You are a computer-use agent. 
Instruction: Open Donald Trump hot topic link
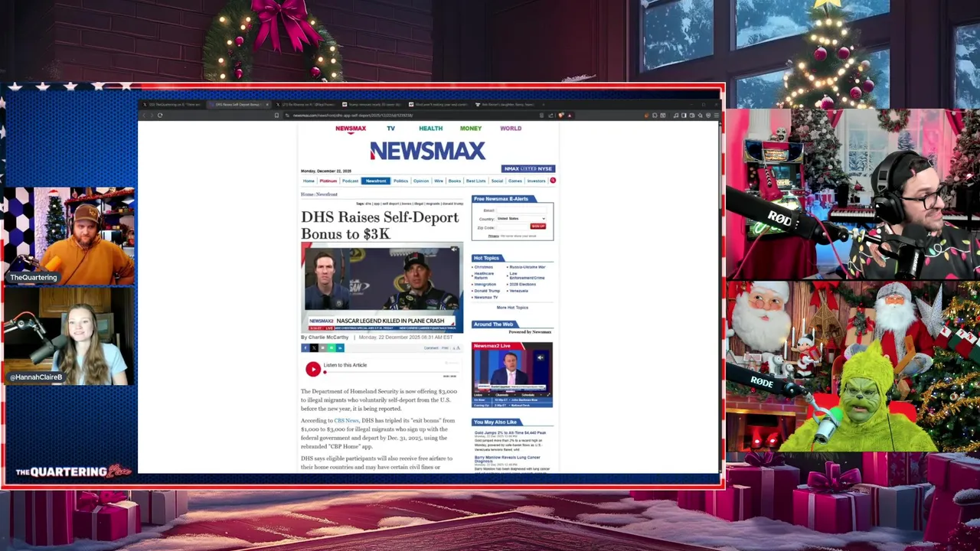pos(487,291)
